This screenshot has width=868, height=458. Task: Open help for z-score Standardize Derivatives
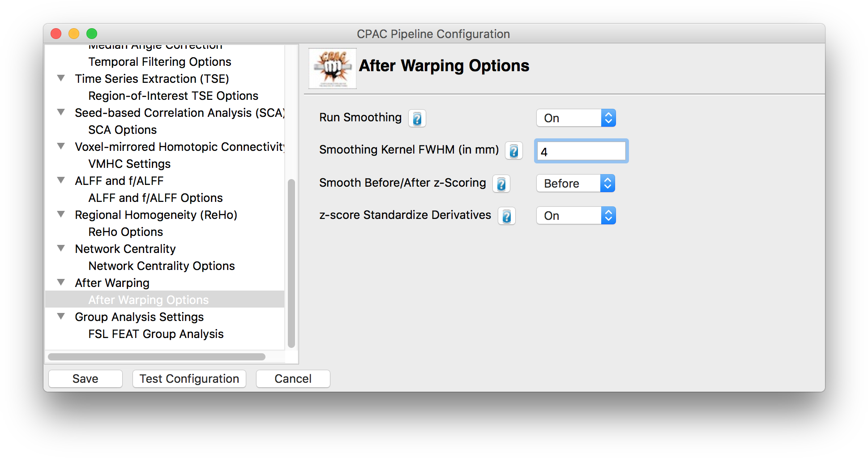506,215
